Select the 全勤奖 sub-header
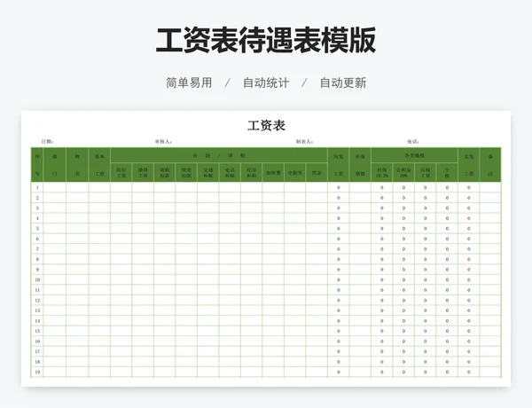The height and width of the screenshot is (408, 532). [x=295, y=172]
